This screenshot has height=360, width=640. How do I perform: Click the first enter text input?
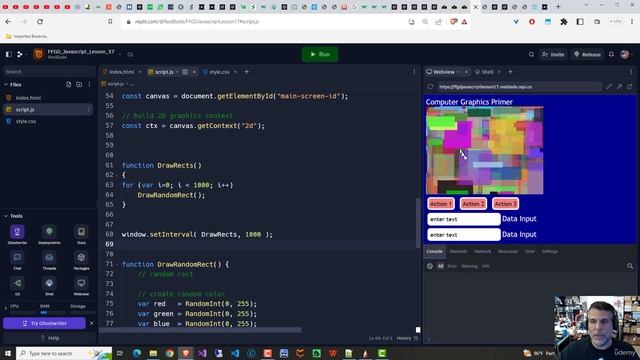pos(464,219)
